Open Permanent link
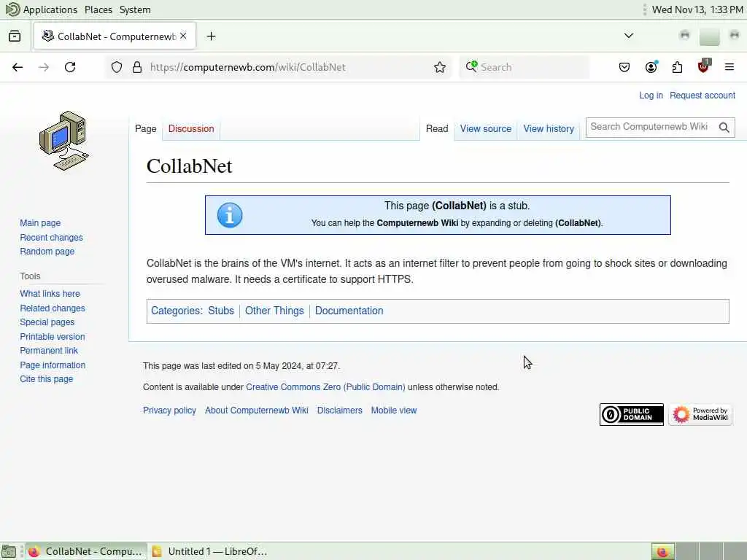Image resolution: width=747 pixels, height=560 pixels. (49, 350)
